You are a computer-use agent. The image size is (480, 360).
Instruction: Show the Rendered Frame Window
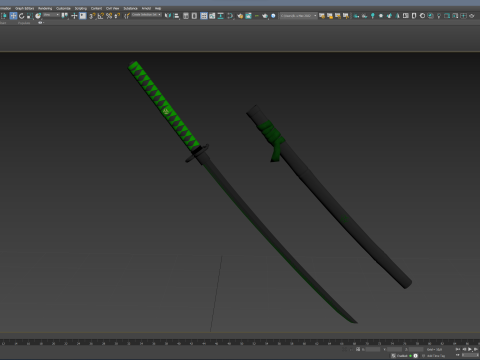[248, 16]
